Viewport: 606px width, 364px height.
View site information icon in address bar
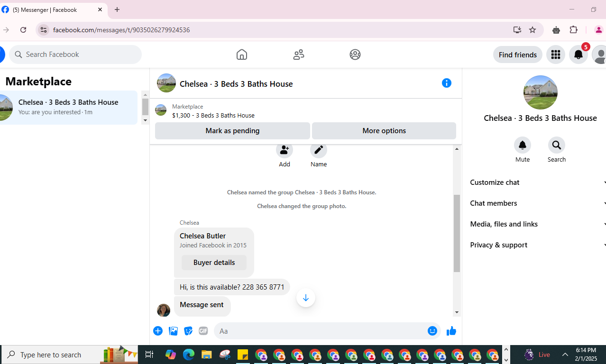(x=43, y=30)
